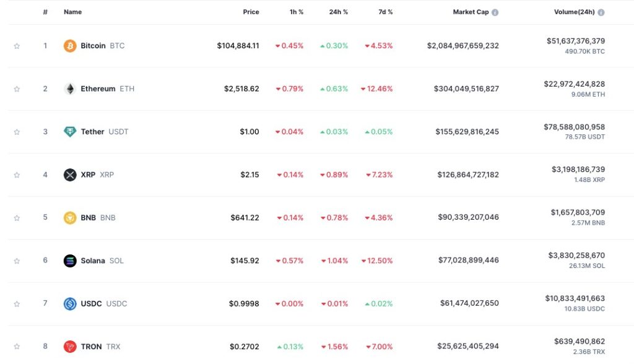634x364 pixels.
Task: Star XRP to add to watchlist
Action: pos(17,175)
